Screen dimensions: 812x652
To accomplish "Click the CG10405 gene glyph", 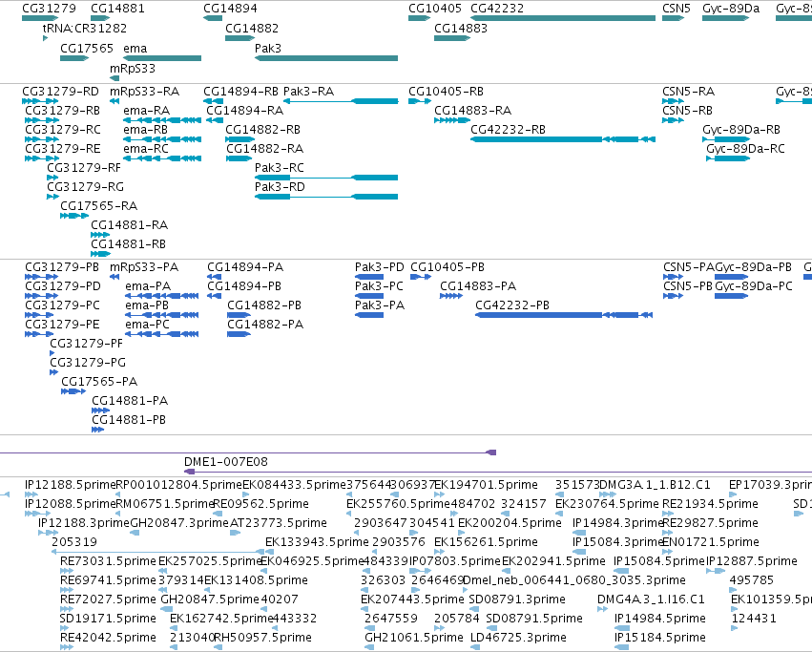I will 420,18.
